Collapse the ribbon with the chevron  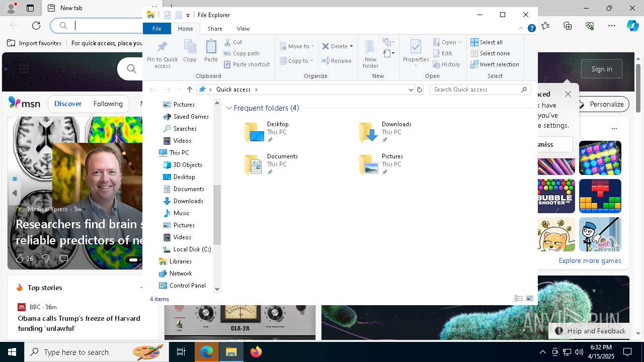point(521,29)
